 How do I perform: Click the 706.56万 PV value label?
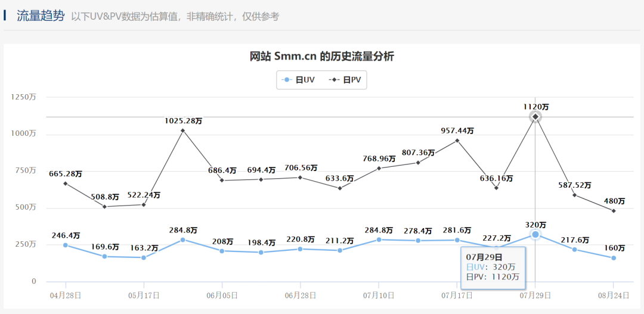(x=301, y=168)
